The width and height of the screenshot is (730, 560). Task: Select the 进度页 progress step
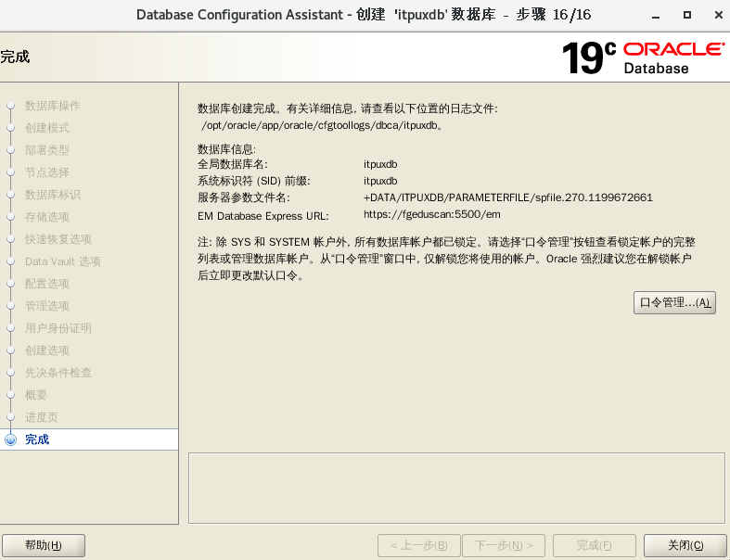[42, 417]
